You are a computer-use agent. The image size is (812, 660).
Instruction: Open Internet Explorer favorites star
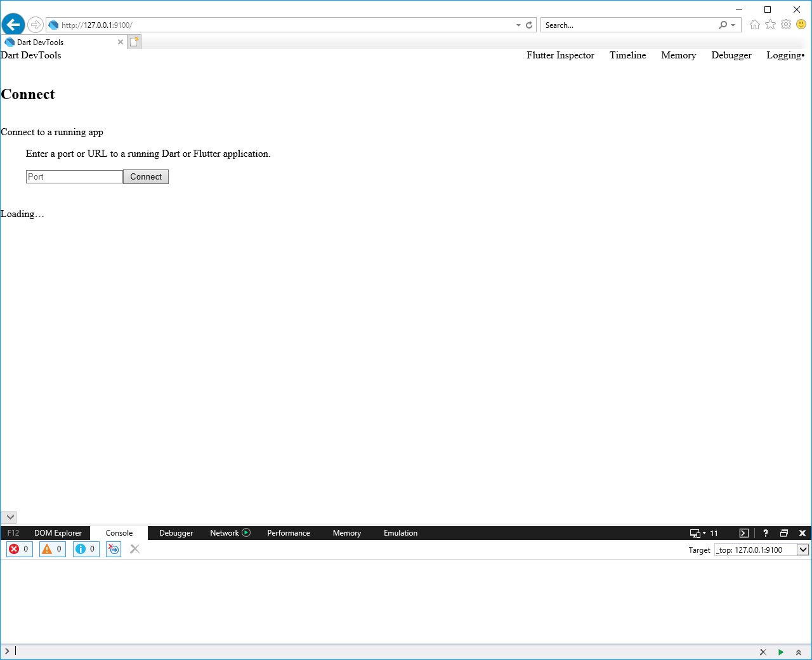point(770,24)
